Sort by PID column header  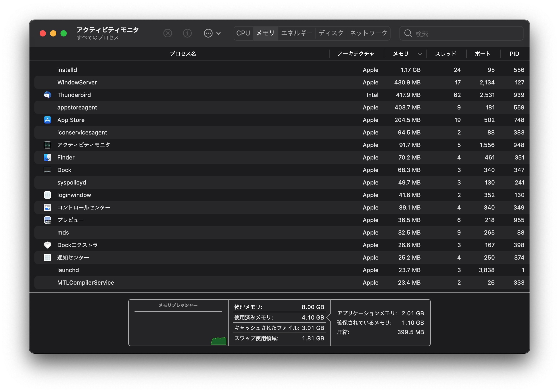coord(514,54)
